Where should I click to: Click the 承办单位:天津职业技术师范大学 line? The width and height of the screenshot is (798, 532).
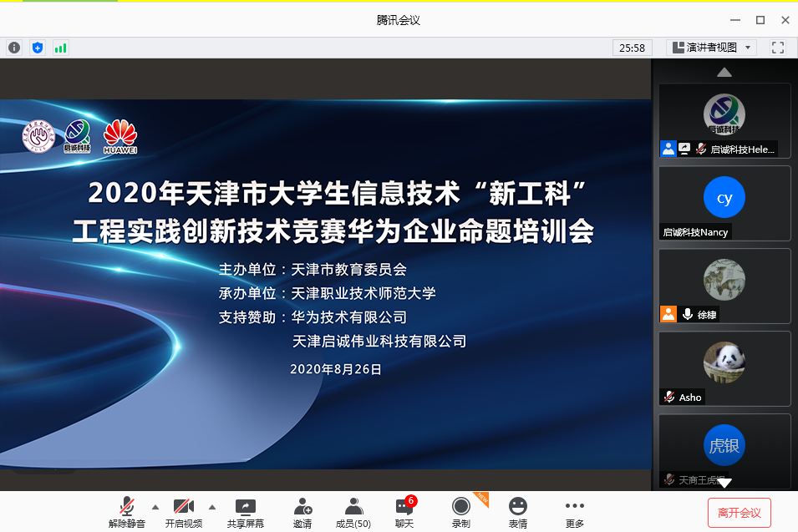[328, 293]
